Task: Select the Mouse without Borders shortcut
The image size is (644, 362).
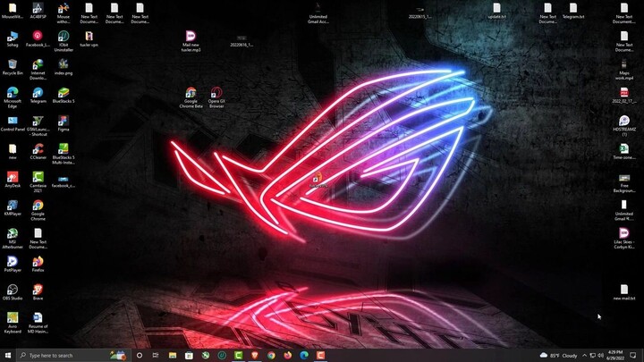Action: tap(64, 13)
